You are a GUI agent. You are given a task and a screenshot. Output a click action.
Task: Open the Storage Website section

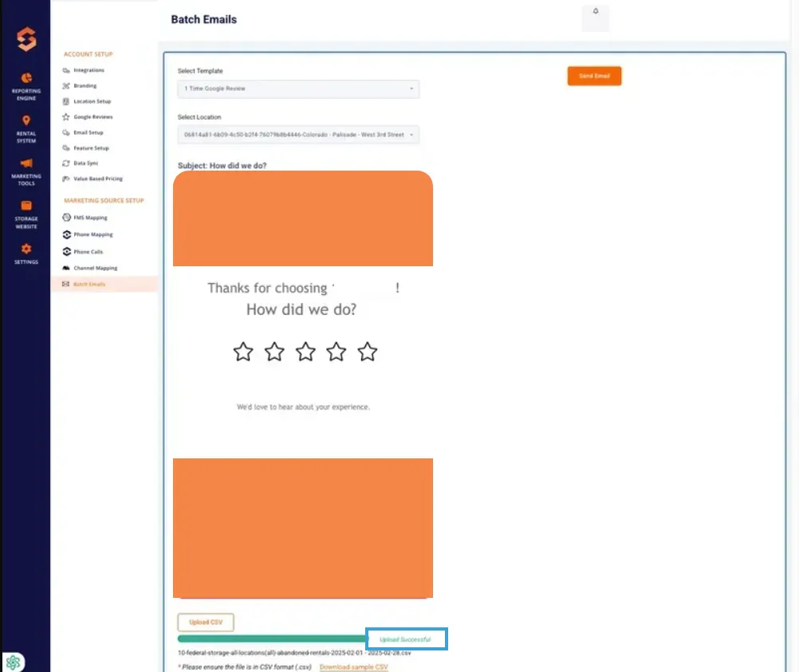[26, 214]
